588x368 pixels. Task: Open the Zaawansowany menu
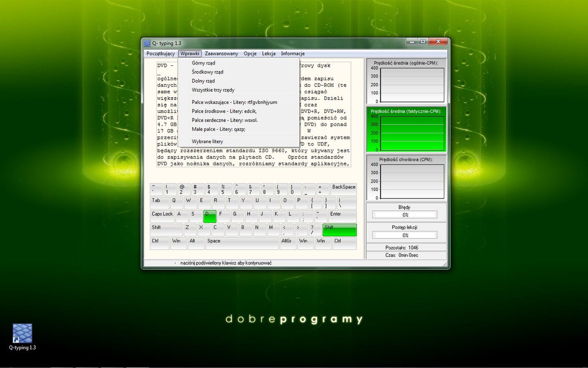pos(221,54)
